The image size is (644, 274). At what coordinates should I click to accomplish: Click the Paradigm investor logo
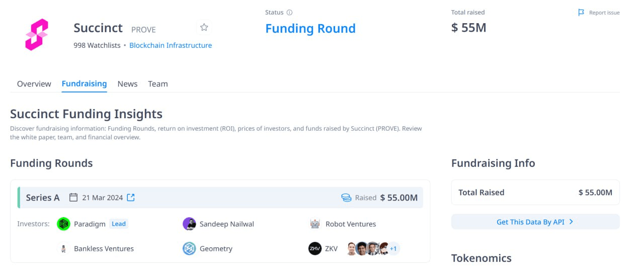[63, 224]
